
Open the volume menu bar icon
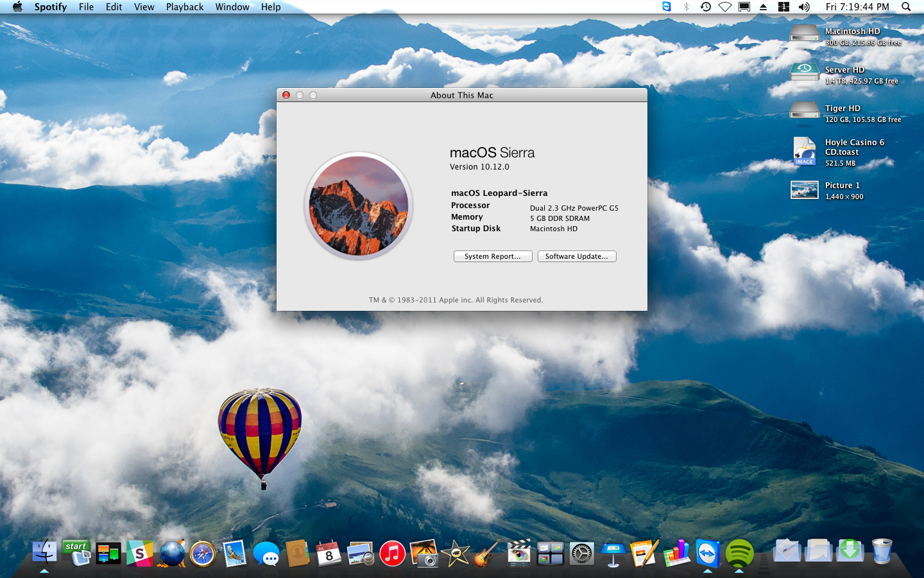click(x=804, y=6)
